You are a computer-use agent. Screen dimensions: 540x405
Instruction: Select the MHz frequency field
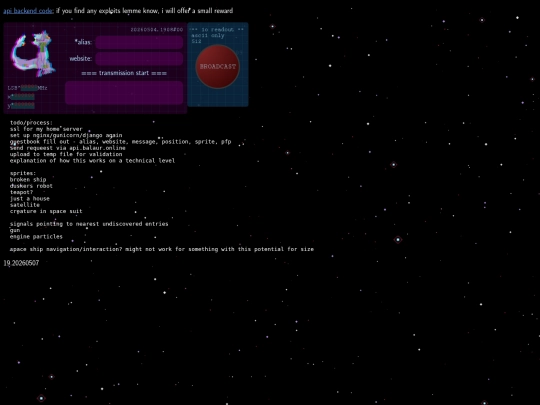pos(29,88)
